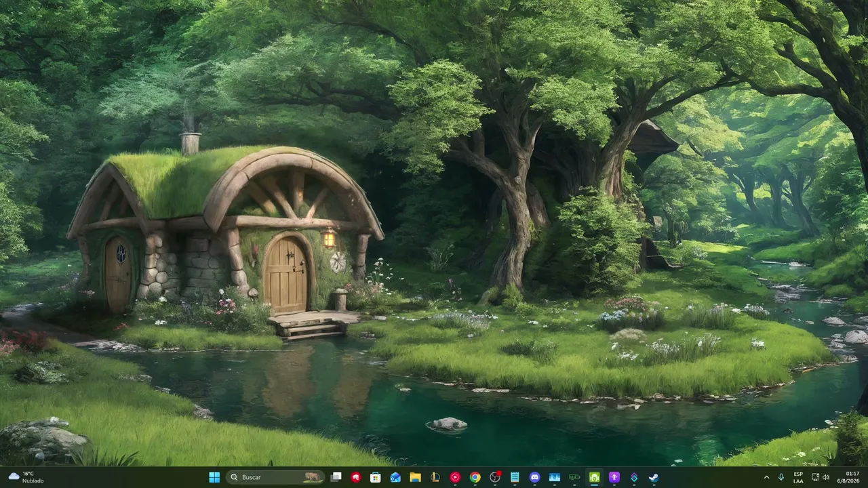The height and width of the screenshot is (488, 868).
Task: Click the speaker volume tray icon
Action: click(826, 477)
